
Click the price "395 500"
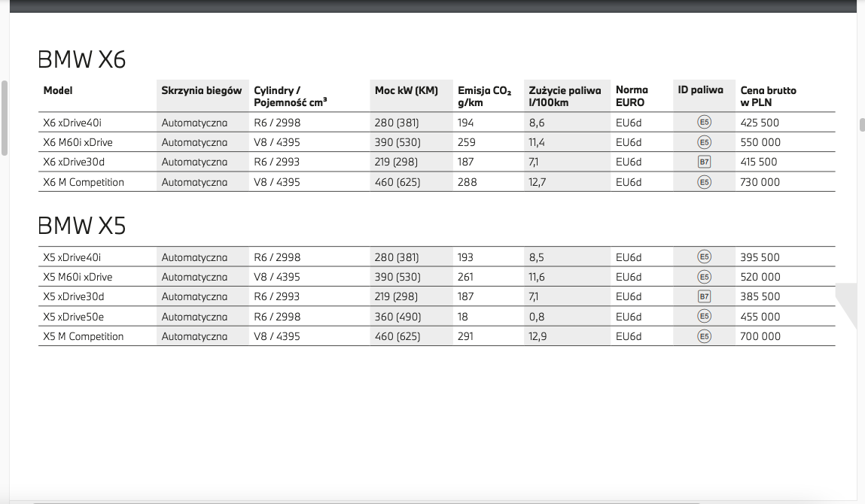tap(760, 257)
